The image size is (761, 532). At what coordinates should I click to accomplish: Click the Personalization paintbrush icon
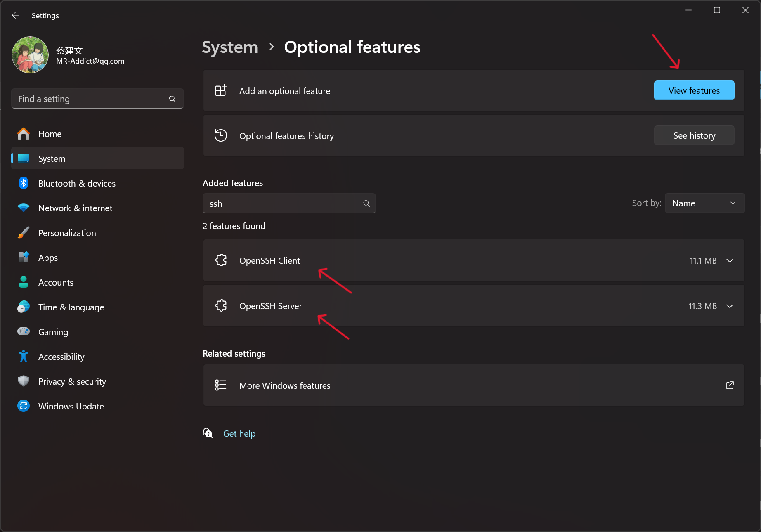[x=24, y=232]
